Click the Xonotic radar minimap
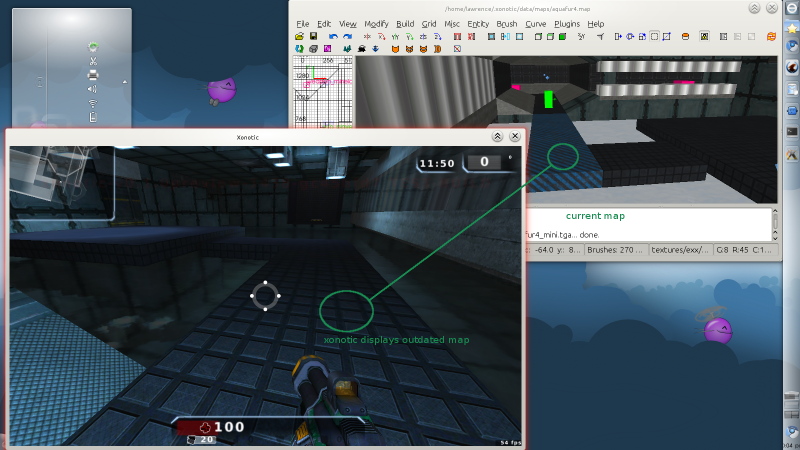 [x=62, y=183]
